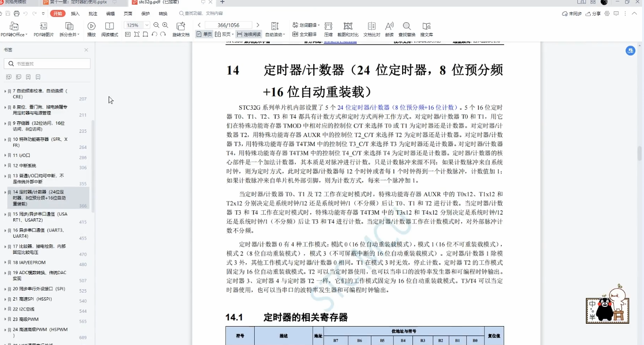Switch to the 转换 ribbon tab
644x345 pixels.
coord(163,14)
